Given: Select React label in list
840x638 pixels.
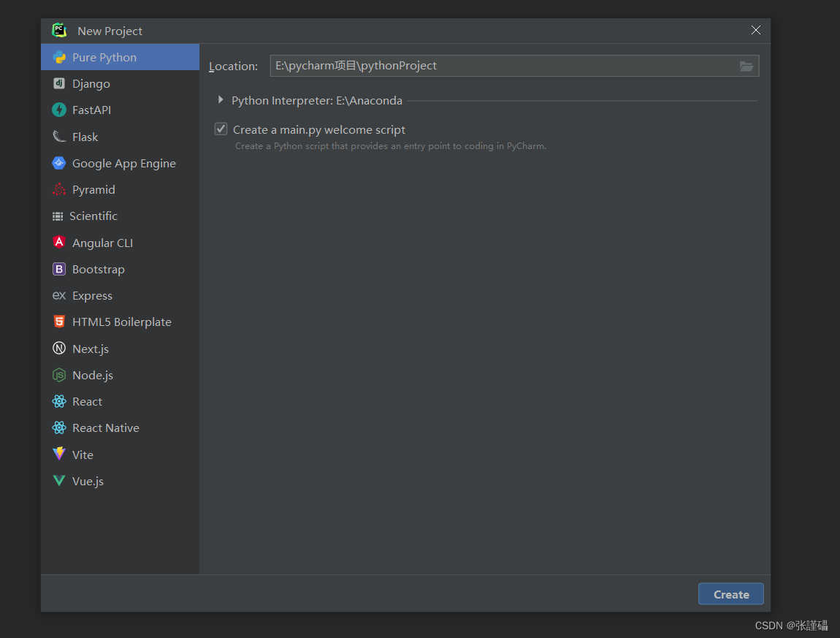Looking at the screenshot, I should pos(88,401).
